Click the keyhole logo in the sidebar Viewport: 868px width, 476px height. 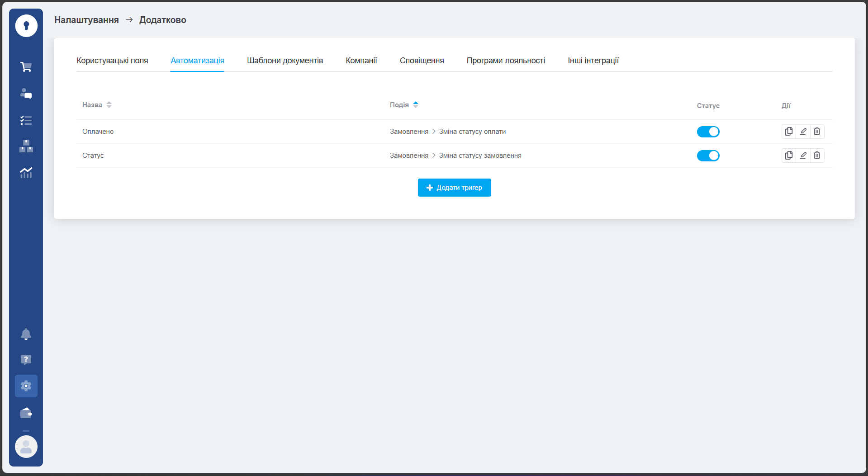click(x=26, y=25)
